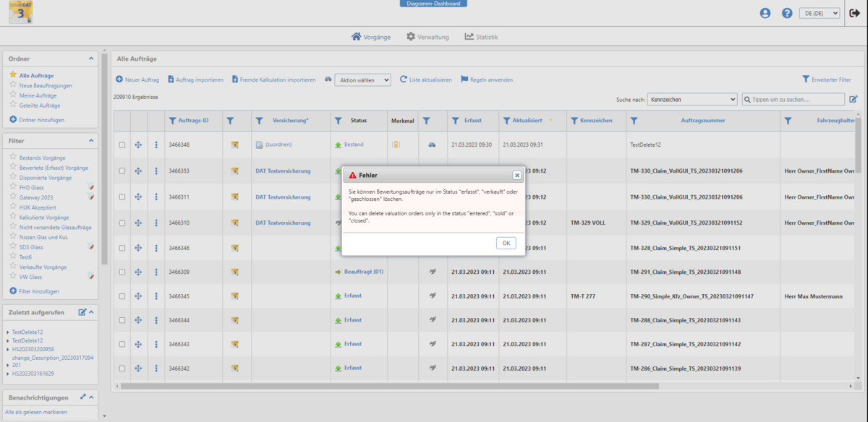Click the filter funnel next to Aktualisiert
Image resolution: width=868 pixels, height=422 pixels.
(x=506, y=121)
